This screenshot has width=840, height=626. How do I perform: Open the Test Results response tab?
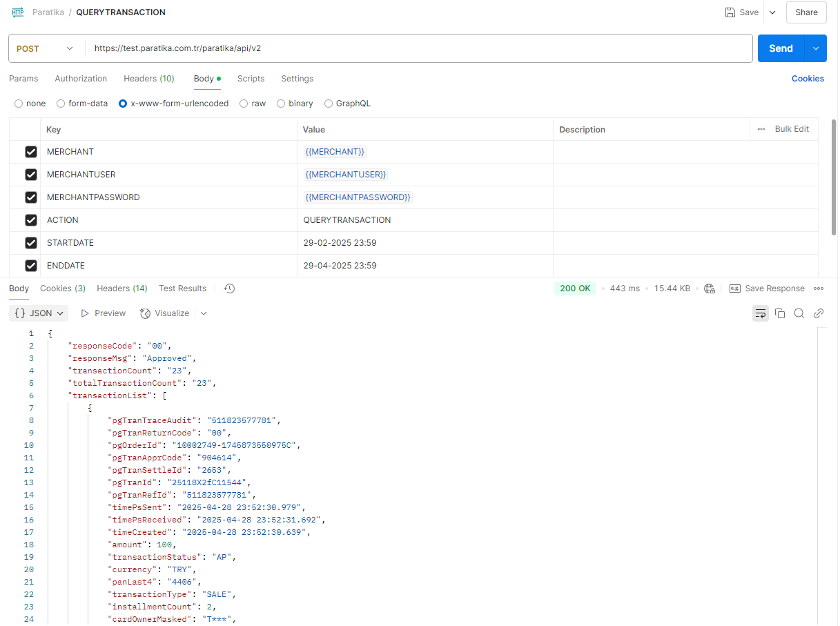[182, 288]
